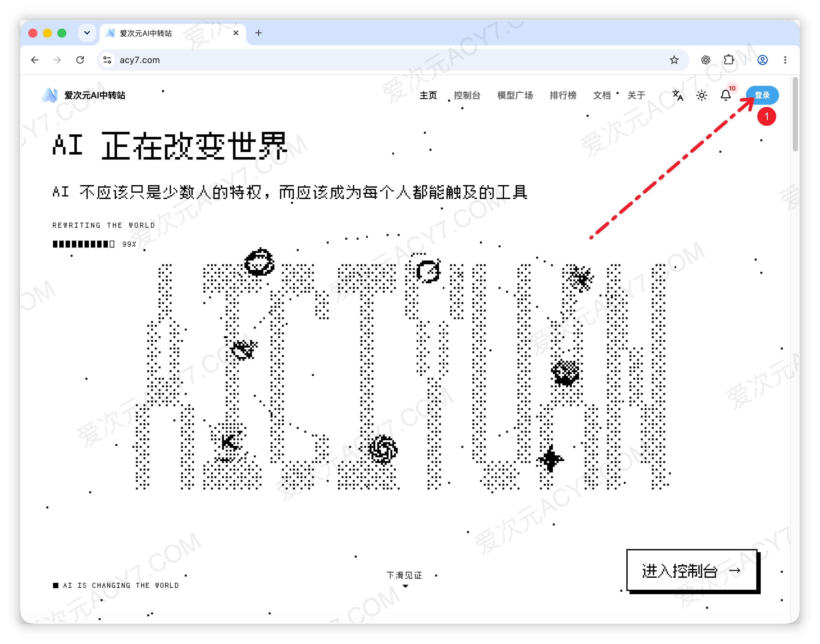Click the REWRITING THE WORLD text
Viewport: 820px width, 644px height.
tap(104, 225)
